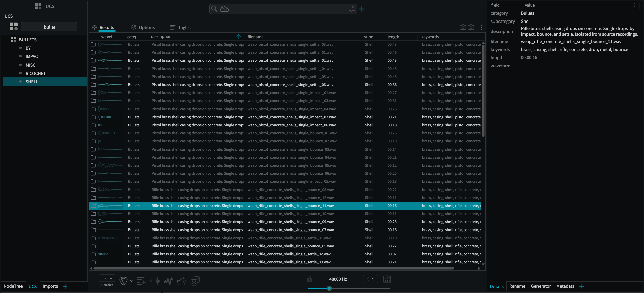
Task: Click folder icon for rifle settle_03.wav row
Action: [93, 262]
